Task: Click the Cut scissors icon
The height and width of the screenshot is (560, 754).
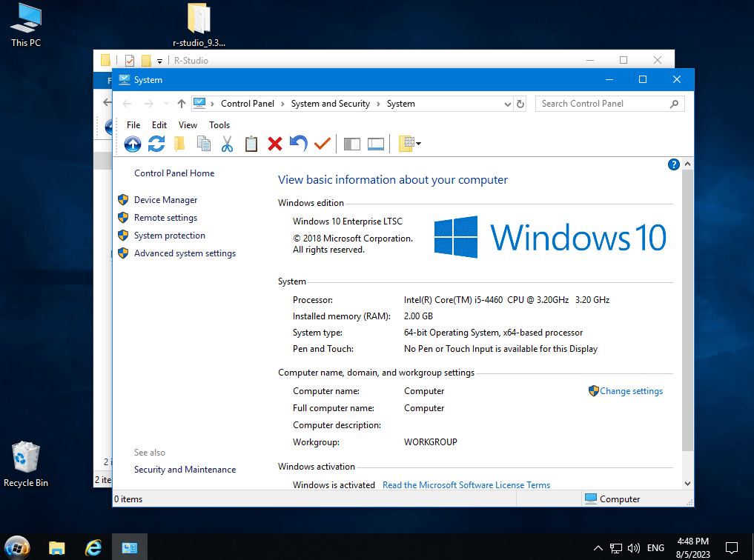Action: (227, 144)
